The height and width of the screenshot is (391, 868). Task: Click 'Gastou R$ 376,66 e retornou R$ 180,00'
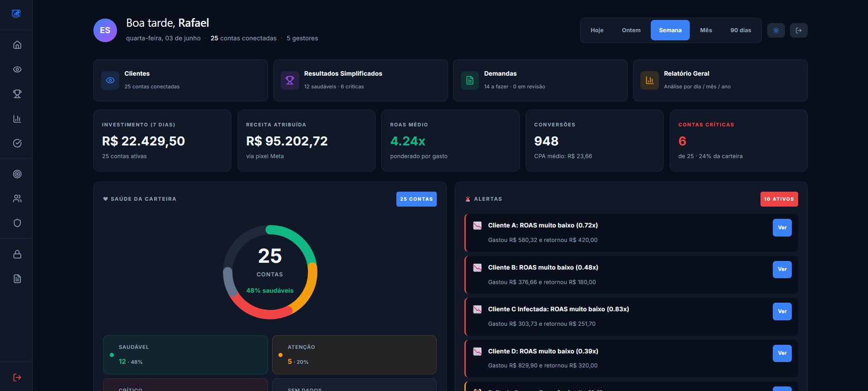[x=542, y=282]
